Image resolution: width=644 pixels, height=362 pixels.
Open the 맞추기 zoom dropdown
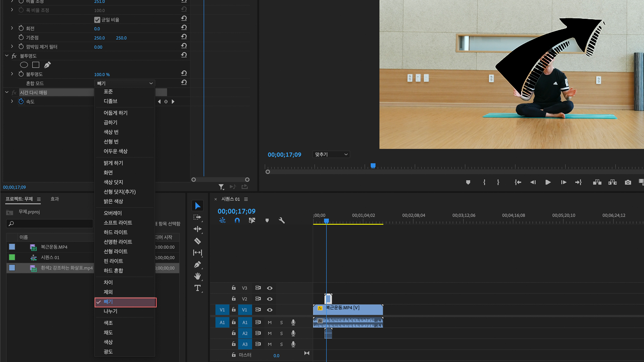click(331, 155)
